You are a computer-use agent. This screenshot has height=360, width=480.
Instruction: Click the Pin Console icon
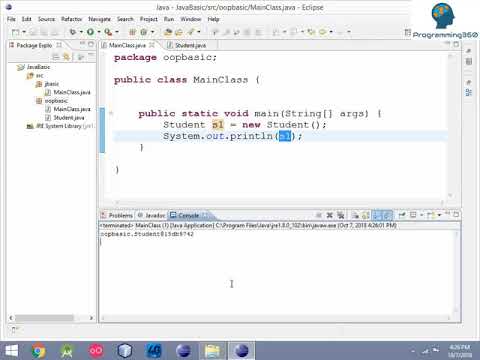click(402, 215)
